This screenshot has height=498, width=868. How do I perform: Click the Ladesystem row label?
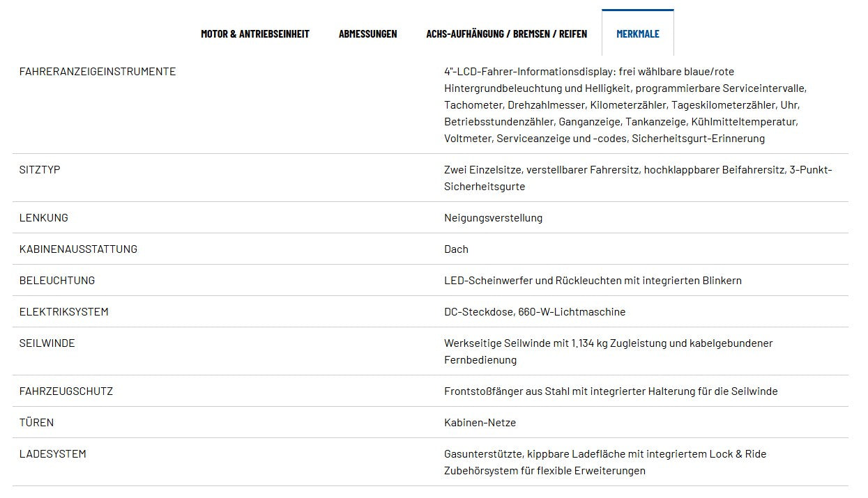coord(53,454)
